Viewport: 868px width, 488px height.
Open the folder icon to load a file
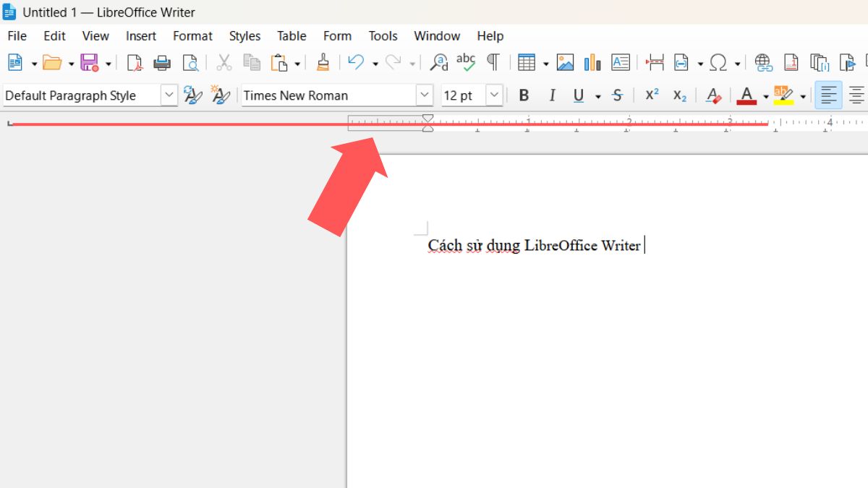click(52, 63)
